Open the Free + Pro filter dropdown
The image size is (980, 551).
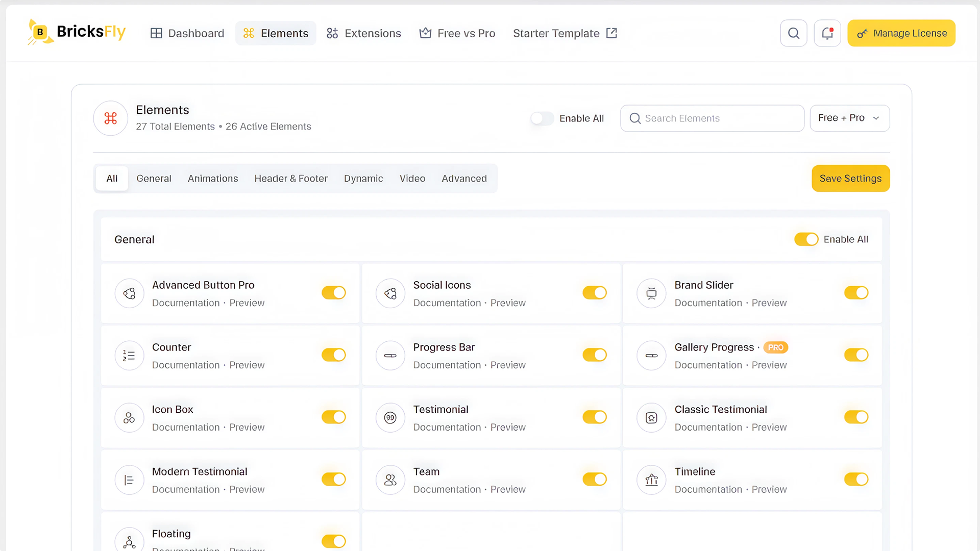point(849,118)
